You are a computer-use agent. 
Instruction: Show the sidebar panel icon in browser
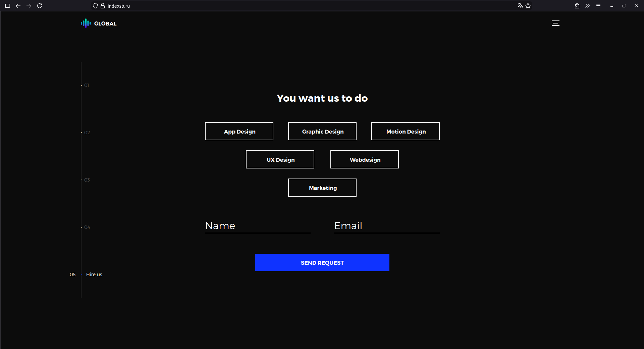(7, 6)
